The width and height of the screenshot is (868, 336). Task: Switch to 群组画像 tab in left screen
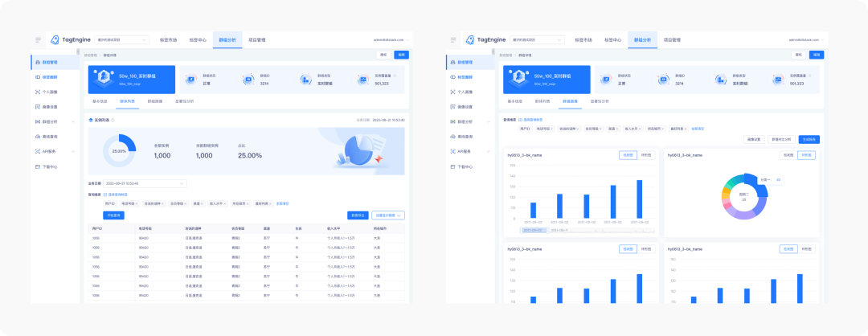coord(155,102)
